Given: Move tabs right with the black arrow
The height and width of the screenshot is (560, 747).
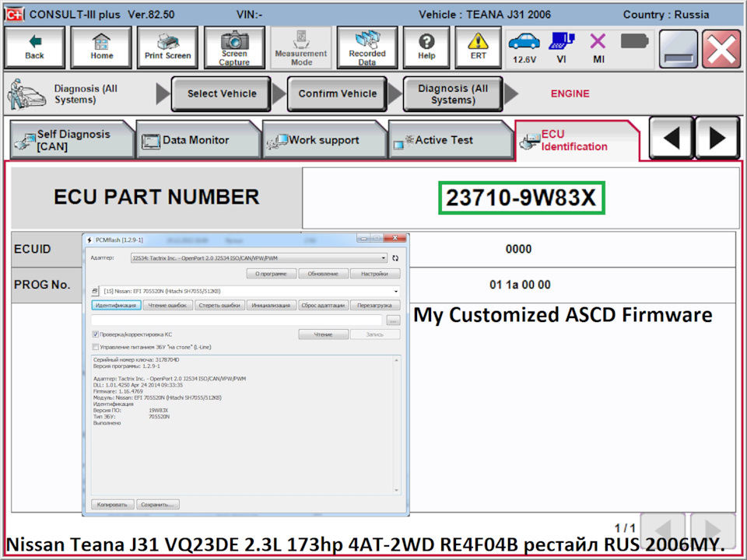Looking at the screenshot, I should point(717,138).
